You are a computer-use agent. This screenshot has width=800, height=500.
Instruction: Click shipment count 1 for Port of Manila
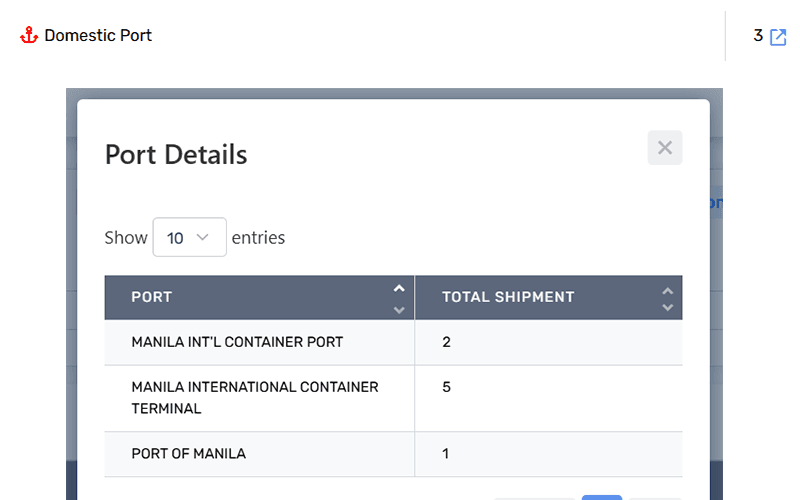pos(446,453)
